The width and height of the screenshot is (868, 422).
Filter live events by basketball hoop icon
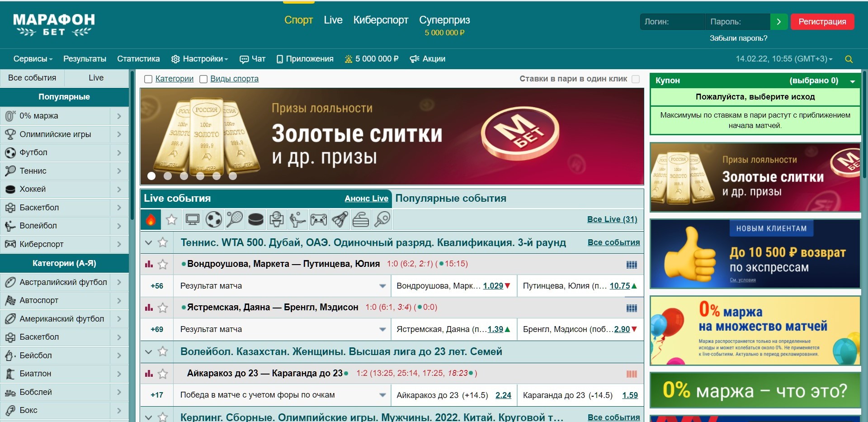[276, 219]
